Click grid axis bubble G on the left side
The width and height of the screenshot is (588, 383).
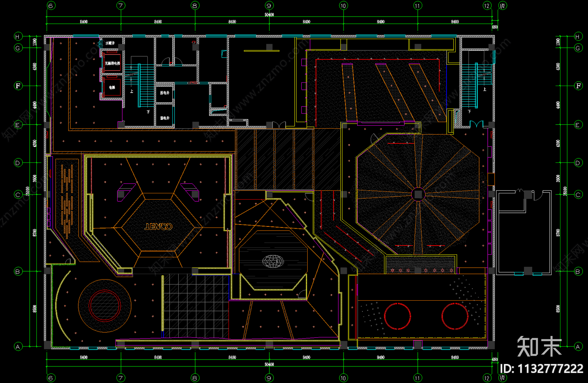pyautogui.click(x=18, y=48)
